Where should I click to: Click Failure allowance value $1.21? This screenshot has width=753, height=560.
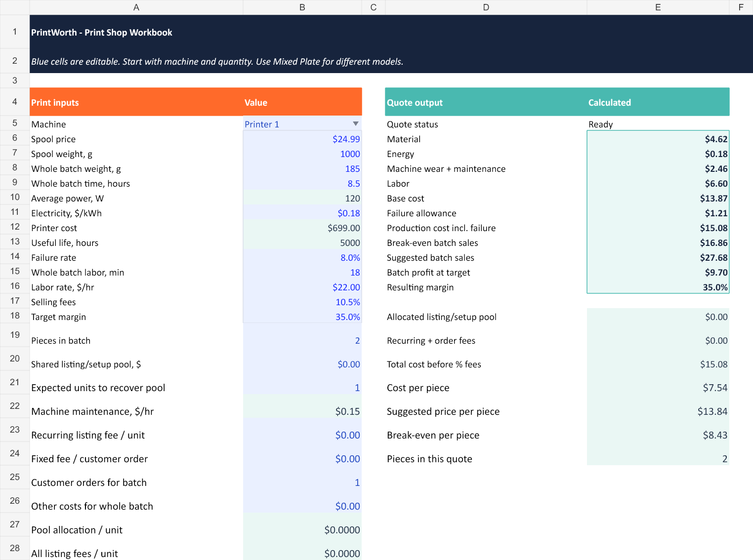click(x=658, y=213)
